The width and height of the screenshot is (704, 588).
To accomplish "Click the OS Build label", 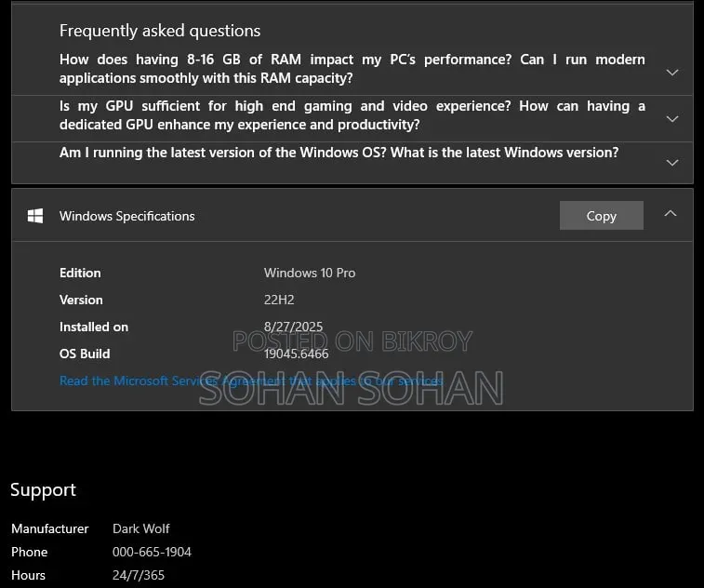I will tap(85, 354).
